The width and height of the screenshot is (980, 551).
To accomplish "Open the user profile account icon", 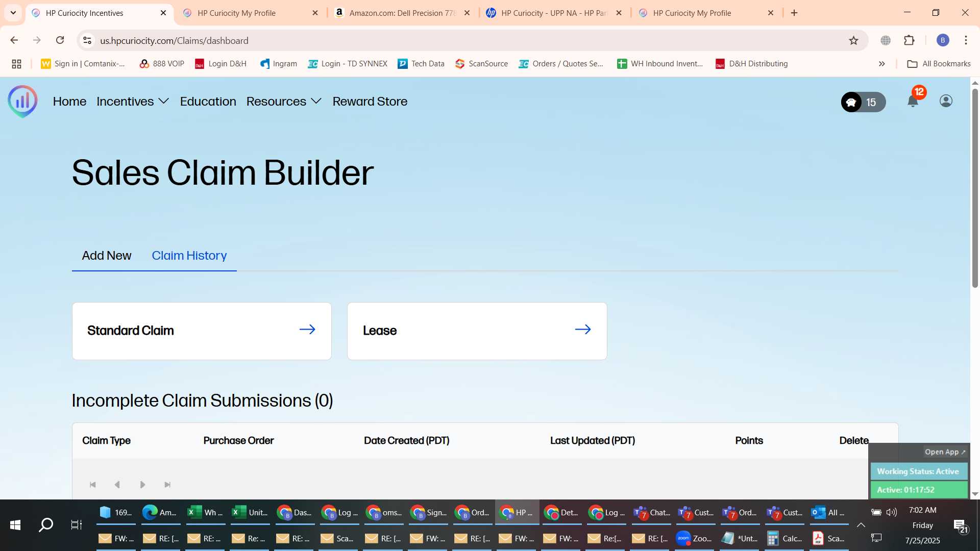I will click(946, 101).
